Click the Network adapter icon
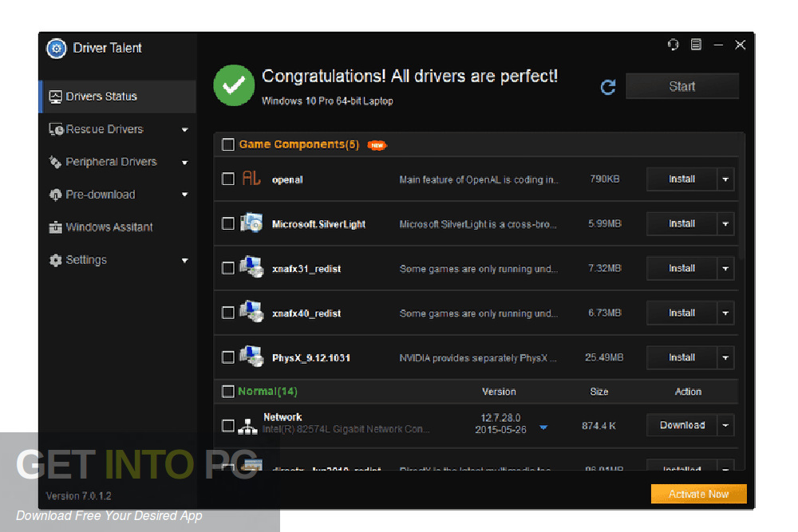 point(247,426)
